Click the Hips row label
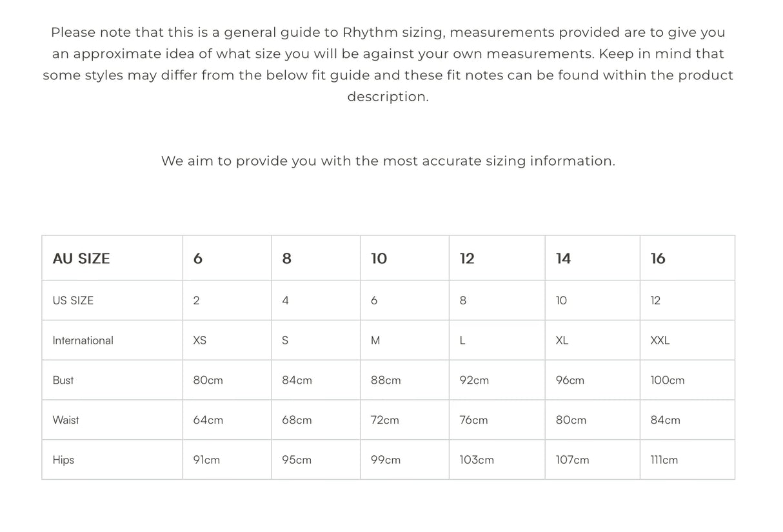783x532 pixels. pos(63,460)
